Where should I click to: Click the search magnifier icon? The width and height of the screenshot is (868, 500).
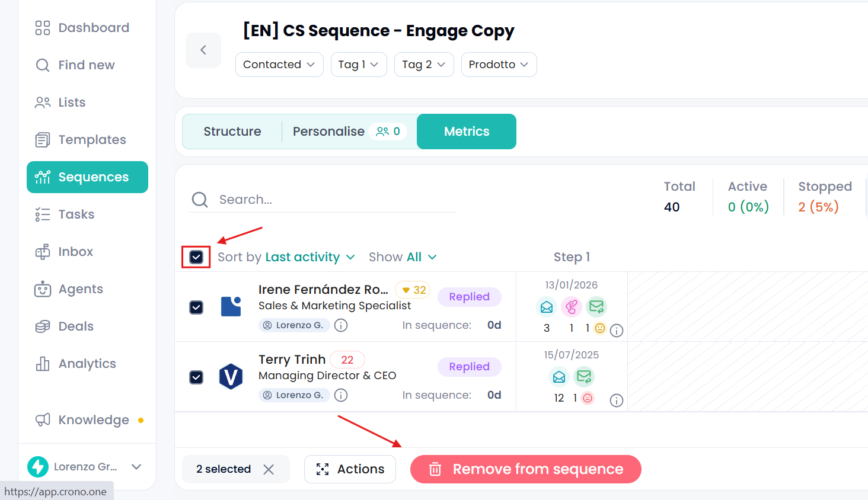coord(200,200)
